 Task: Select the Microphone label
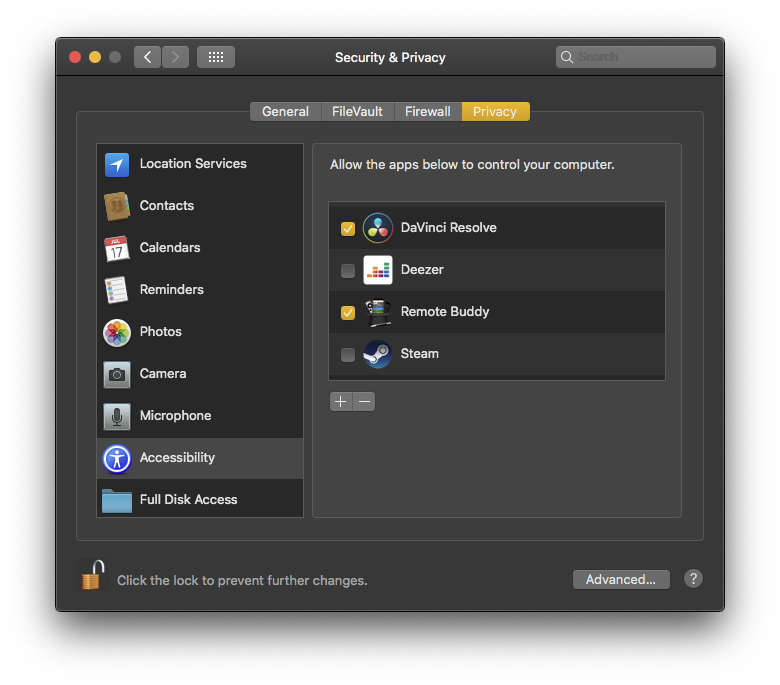(x=176, y=415)
